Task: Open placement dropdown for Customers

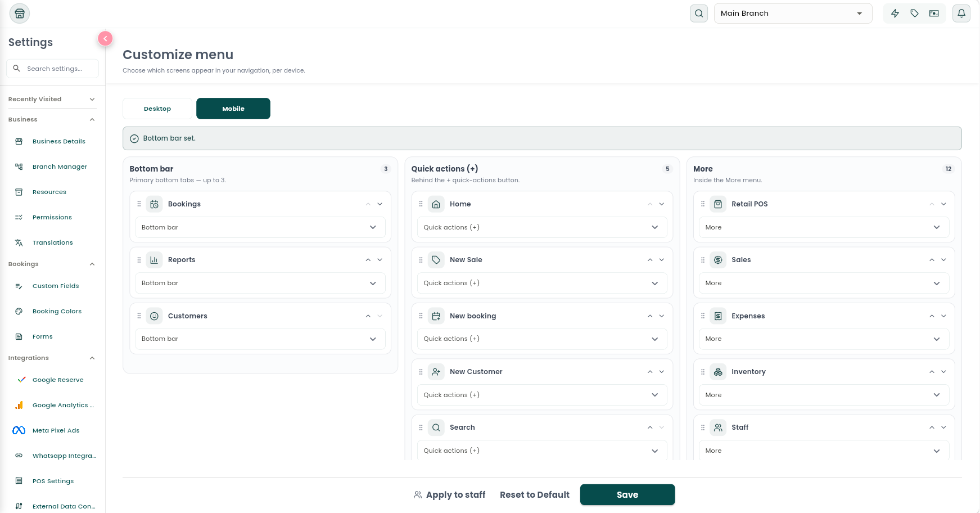Action: coord(260,339)
